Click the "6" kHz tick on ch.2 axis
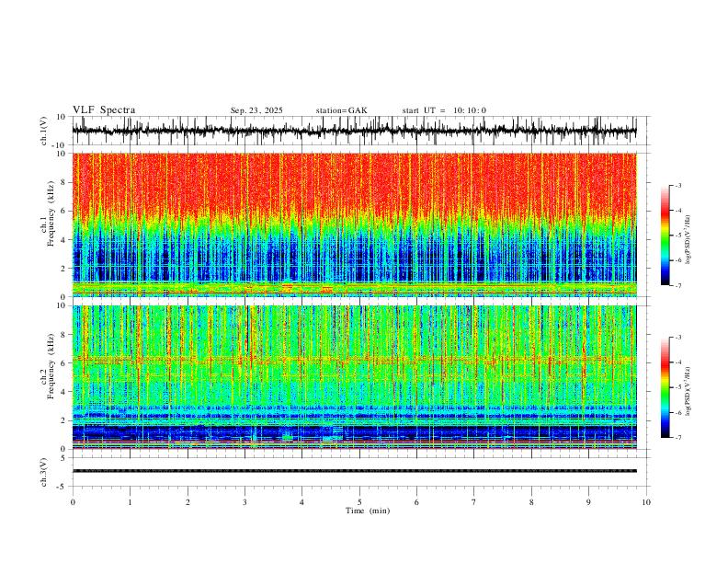 (x=64, y=363)
